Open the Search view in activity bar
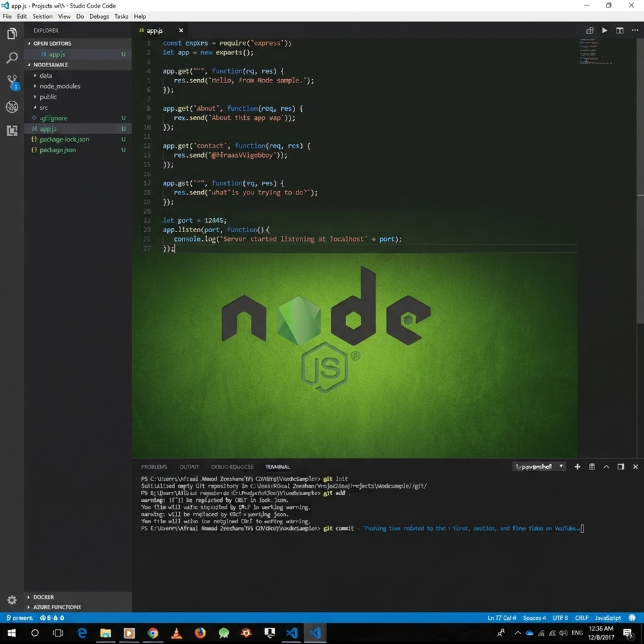644x644 pixels. pyautogui.click(x=12, y=58)
